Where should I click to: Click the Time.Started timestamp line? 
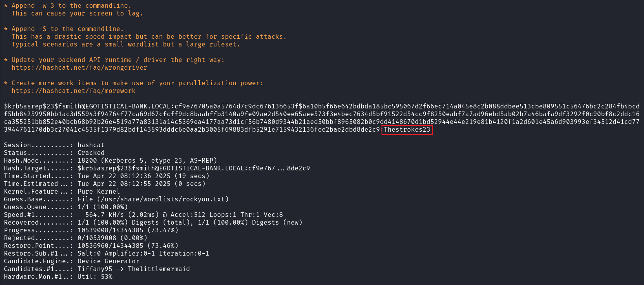107,176
